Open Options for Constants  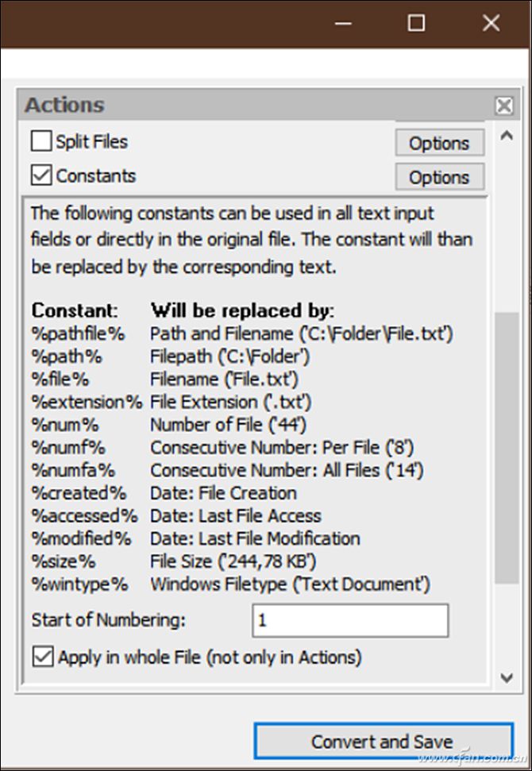(x=439, y=178)
